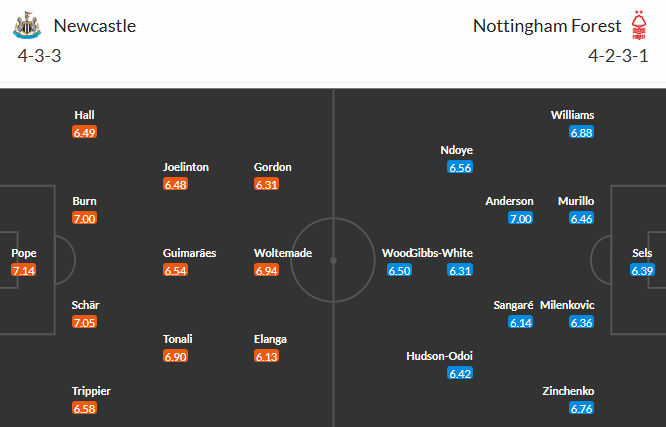Select Hudson-Odoi on the pitch
Viewport: 666px width, 427px height.
coord(440,356)
